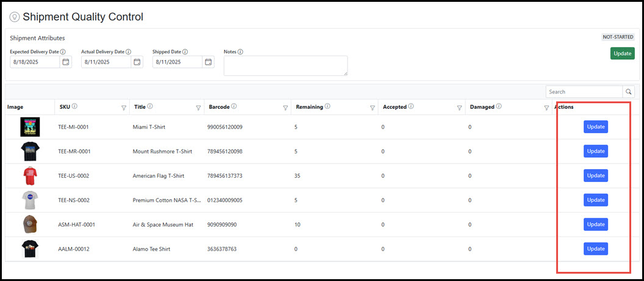Click Update for the Alamo Tee Shirt row
This screenshot has width=644, height=281.
(x=595, y=249)
